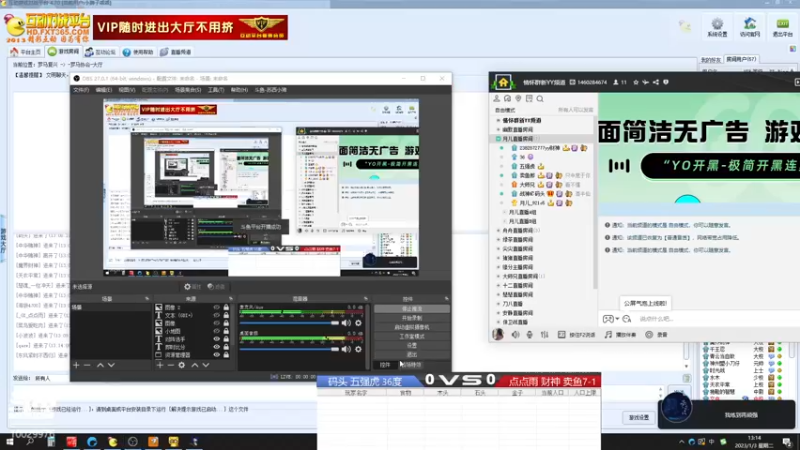Toggle visibility of 文本 (GDI+) source
Image resolution: width=800 pixels, height=450 pixels.
216,315
